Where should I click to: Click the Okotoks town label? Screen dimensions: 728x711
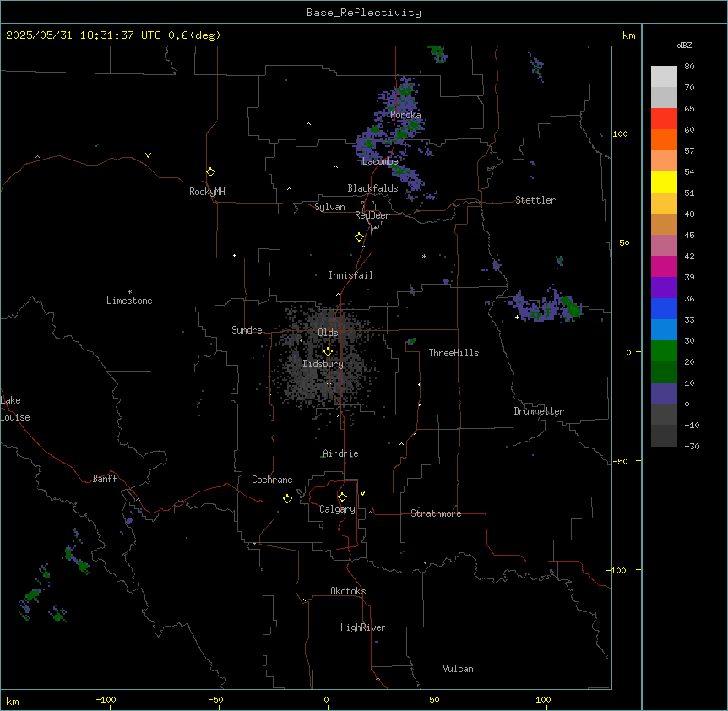348,591
